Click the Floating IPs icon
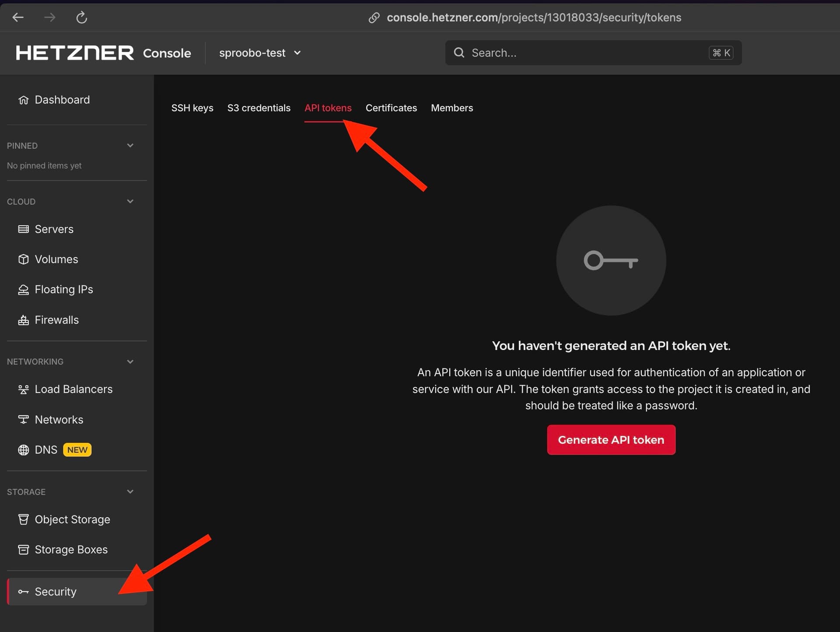Screen dimensions: 840x632 coord(23,290)
